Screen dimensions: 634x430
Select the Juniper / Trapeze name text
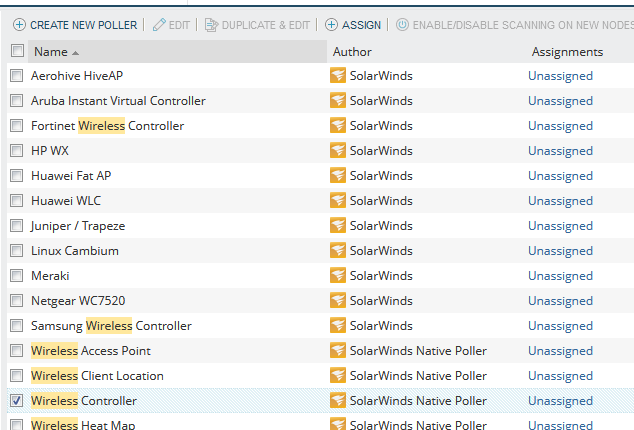coord(78,226)
